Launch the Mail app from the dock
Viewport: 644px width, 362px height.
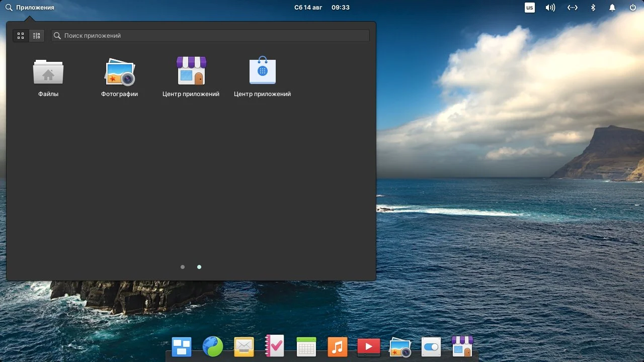tap(244, 346)
